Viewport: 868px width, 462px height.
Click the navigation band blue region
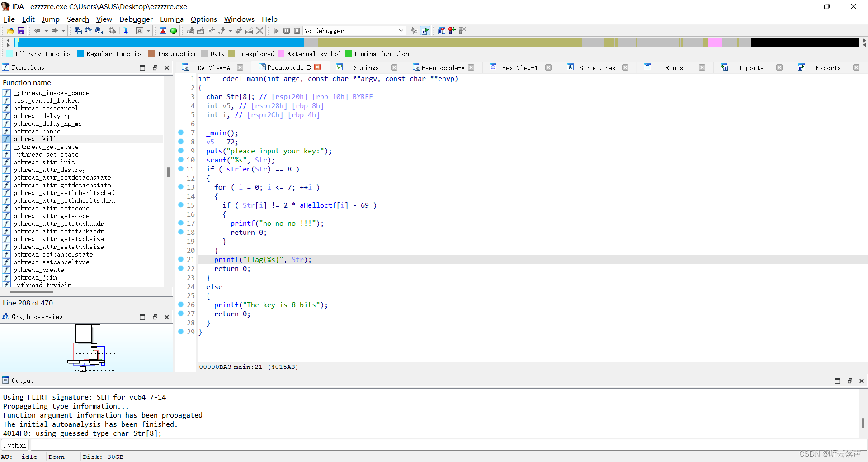coord(160,43)
